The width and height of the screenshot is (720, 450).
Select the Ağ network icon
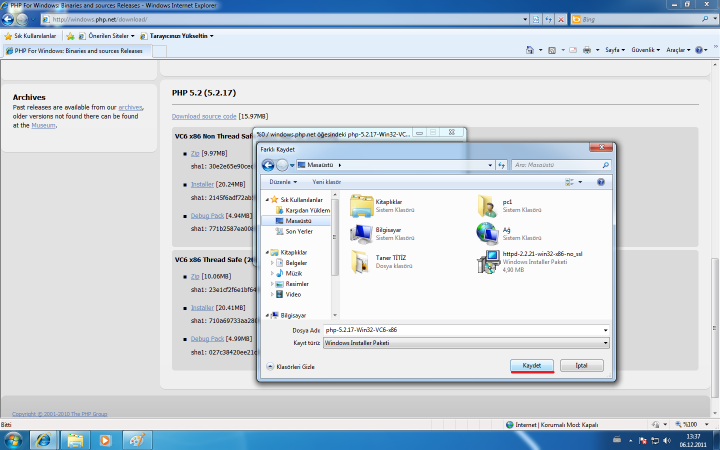click(x=487, y=234)
